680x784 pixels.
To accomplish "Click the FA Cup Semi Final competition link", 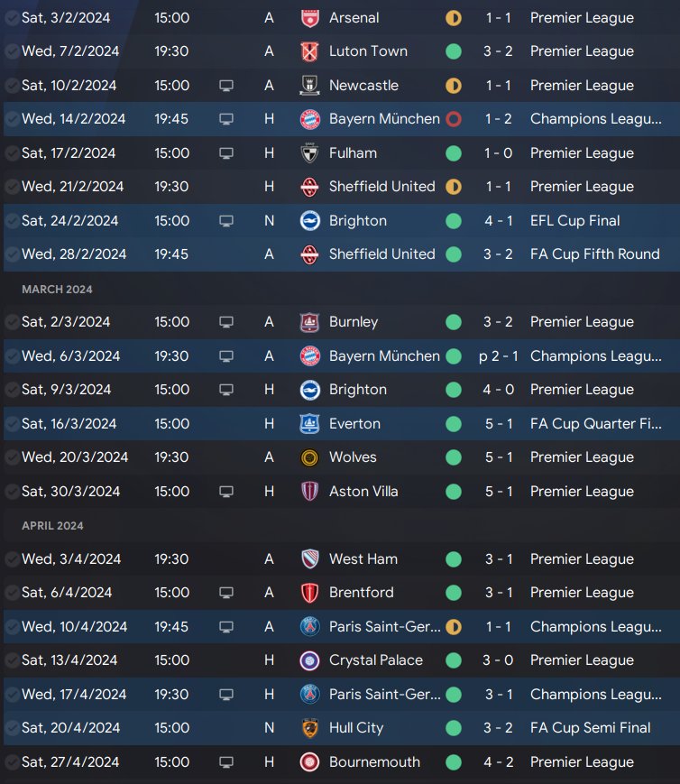I will pos(590,728).
